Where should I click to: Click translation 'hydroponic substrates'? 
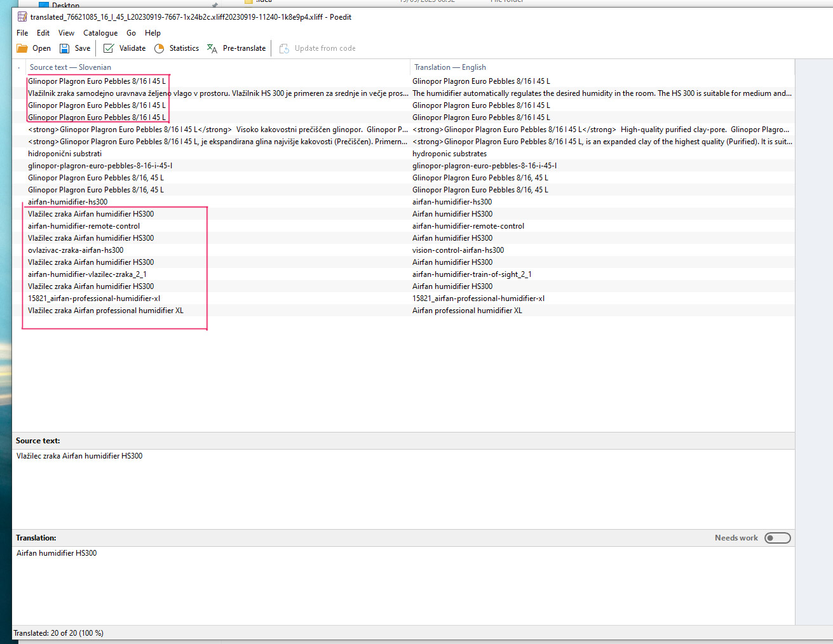coord(449,154)
